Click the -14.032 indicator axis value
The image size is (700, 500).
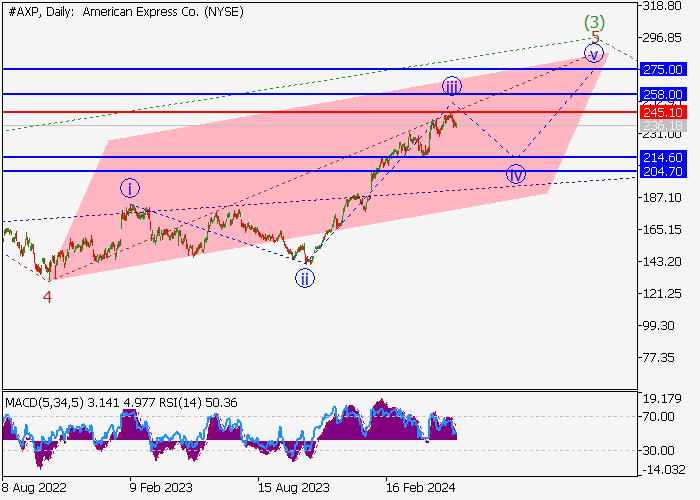tap(663, 470)
